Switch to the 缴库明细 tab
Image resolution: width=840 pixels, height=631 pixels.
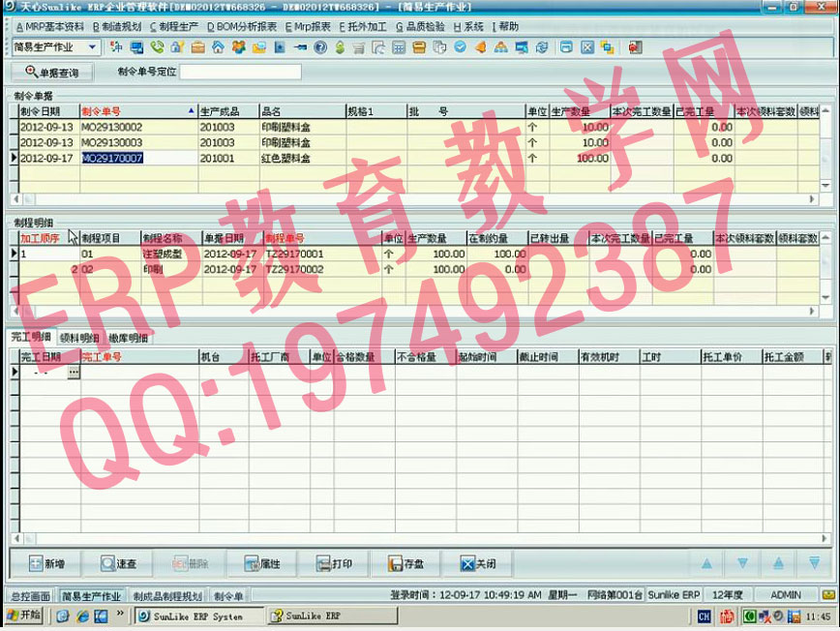tap(128, 338)
